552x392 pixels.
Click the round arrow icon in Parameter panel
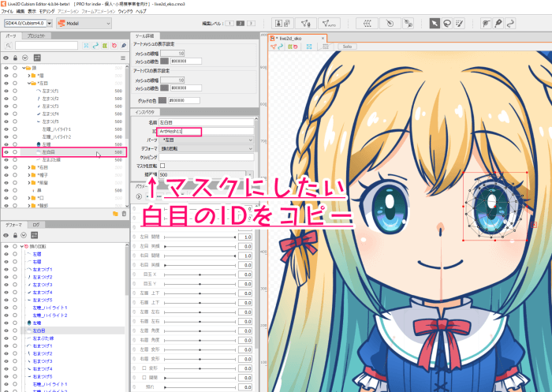click(x=139, y=196)
